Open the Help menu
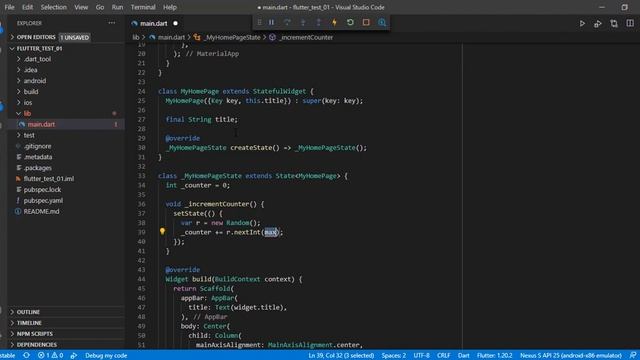Image resolution: width=640 pixels, height=360 pixels. (x=170, y=7)
